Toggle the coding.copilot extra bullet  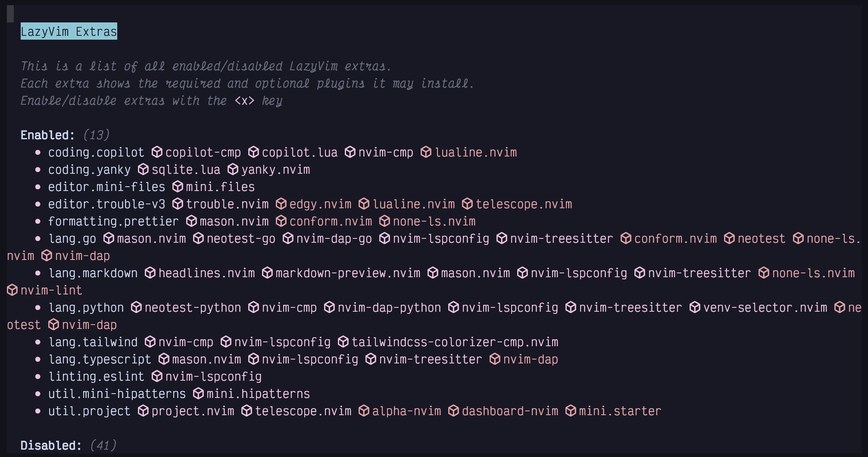[x=38, y=153]
